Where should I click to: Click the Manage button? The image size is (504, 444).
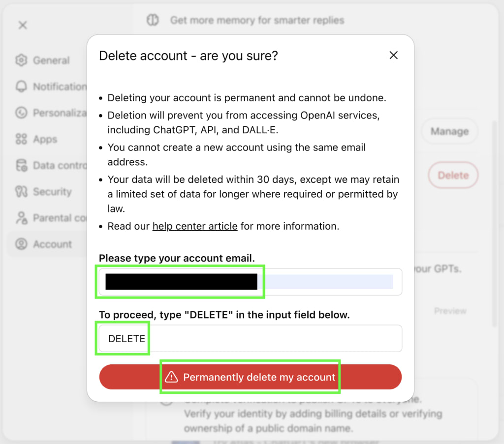449,131
